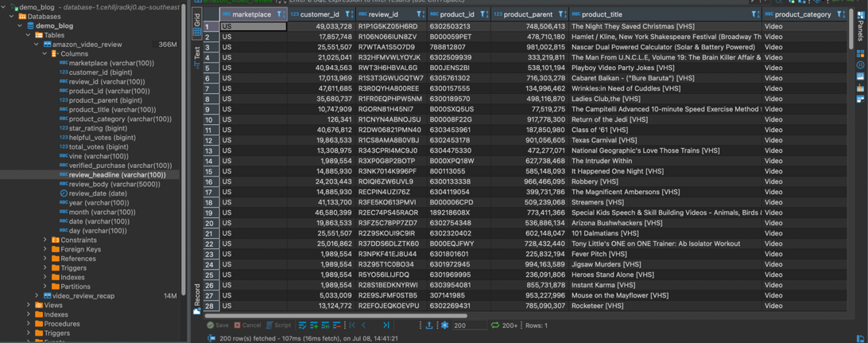
Task: Open the blue grid panel icon below the circular icon
Action: (x=860, y=76)
